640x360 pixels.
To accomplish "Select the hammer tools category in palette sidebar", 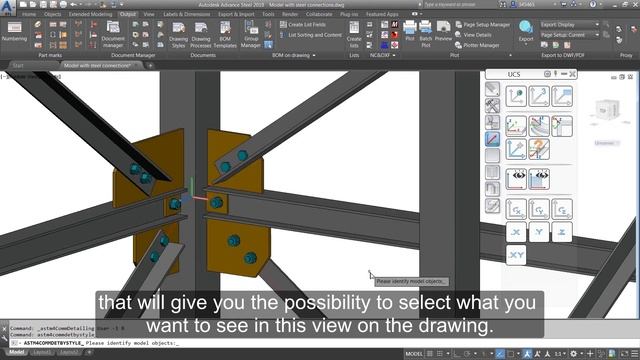I will 492,106.
